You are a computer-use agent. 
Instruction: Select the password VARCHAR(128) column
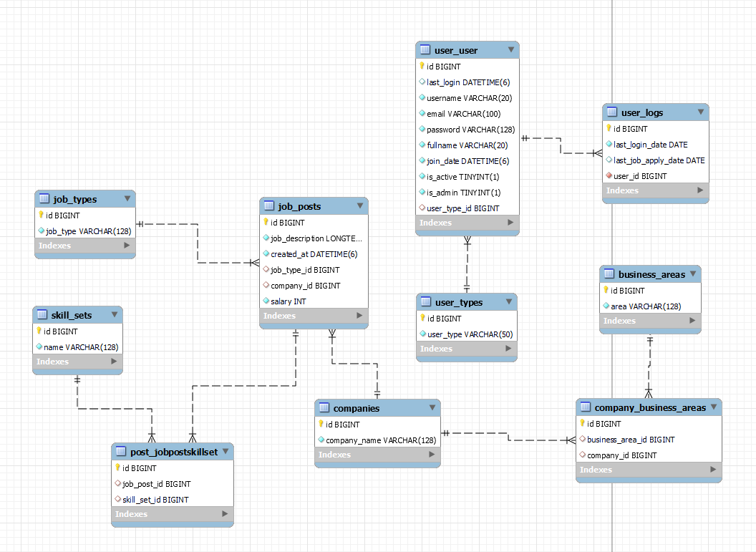[467, 129]
